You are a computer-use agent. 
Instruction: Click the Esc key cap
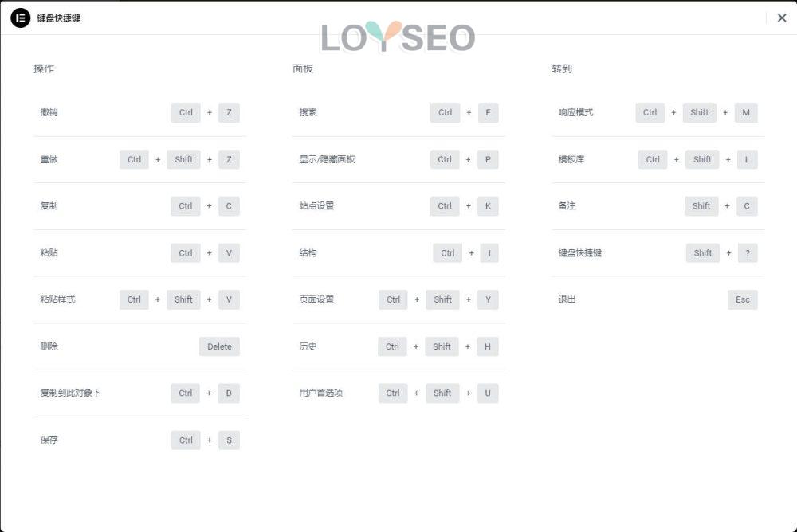[743, 299]
